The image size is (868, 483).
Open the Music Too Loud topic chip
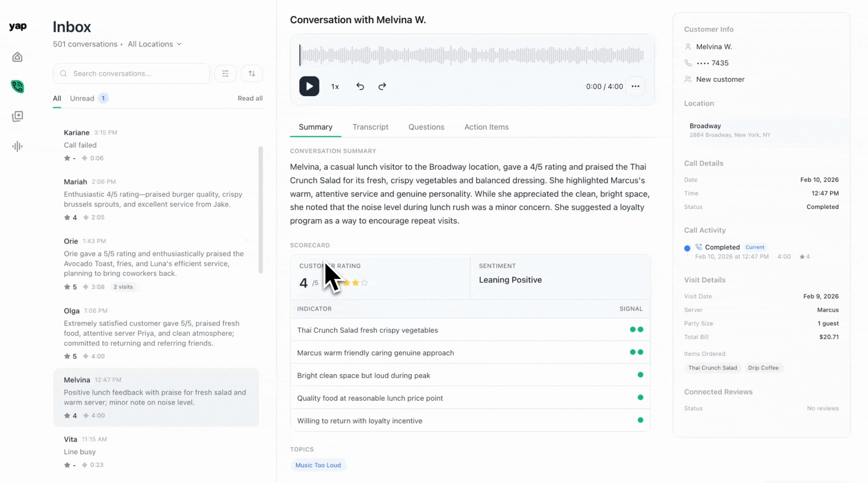[x=318, y=465]
